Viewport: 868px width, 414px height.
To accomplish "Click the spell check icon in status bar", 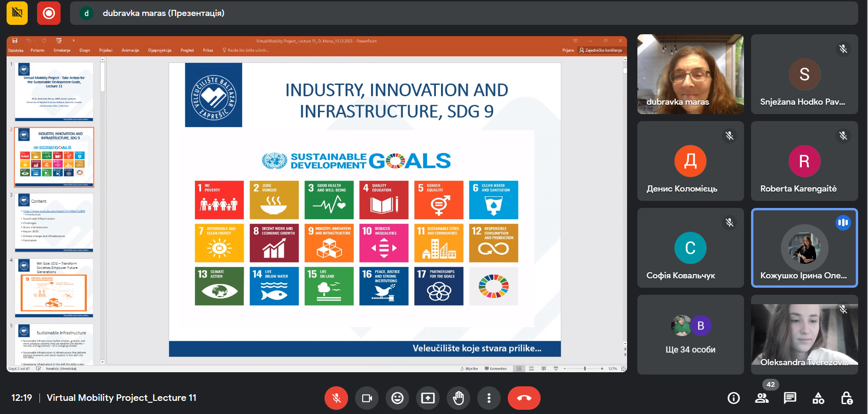I will pos(39,369).
